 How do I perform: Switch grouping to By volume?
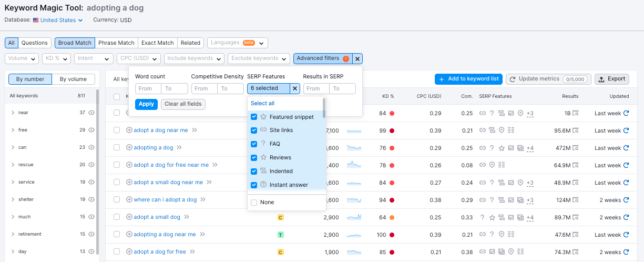coord(73,79)
